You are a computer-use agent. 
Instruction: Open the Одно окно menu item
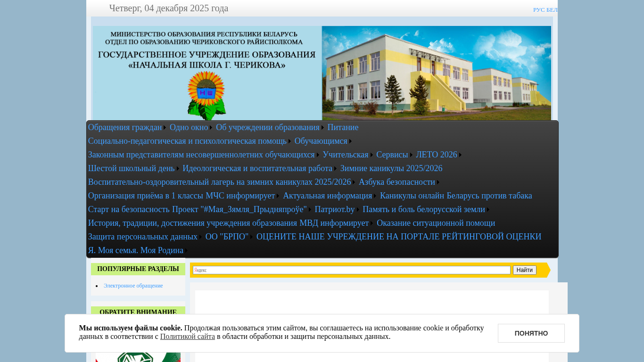pyautogui.click(x=189, y=127)
